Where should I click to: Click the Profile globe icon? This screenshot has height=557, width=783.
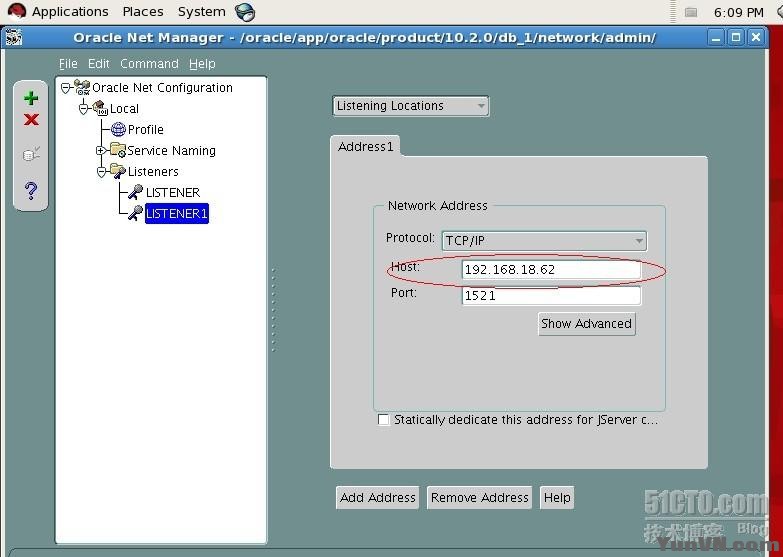pyautogui.click(x=118, y=129)
